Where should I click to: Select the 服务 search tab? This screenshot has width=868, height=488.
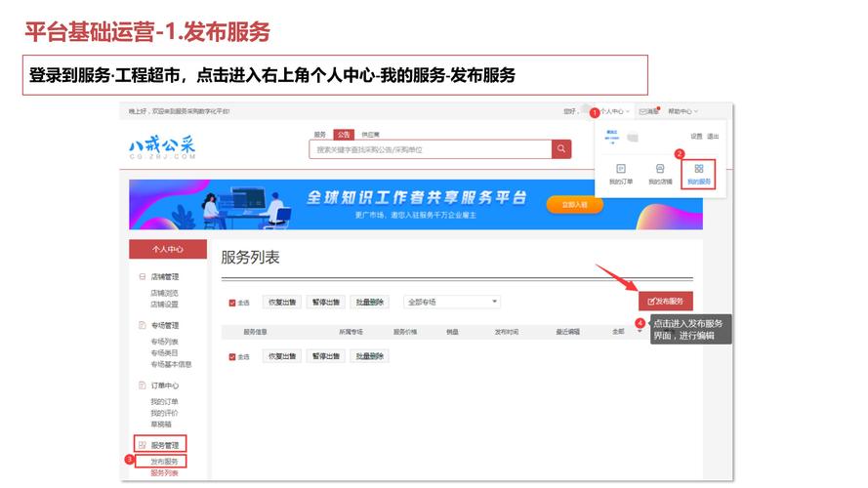320,135
